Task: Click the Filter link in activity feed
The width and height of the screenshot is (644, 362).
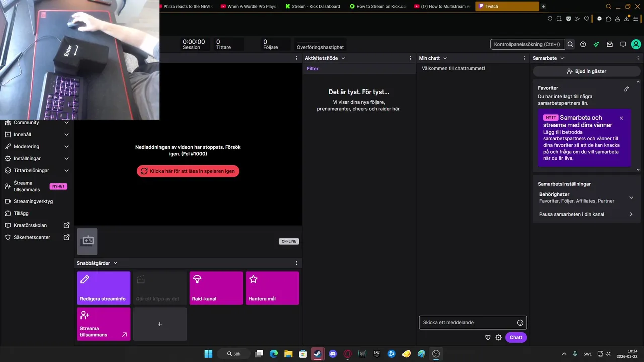Action: click(x=313, y=69)
